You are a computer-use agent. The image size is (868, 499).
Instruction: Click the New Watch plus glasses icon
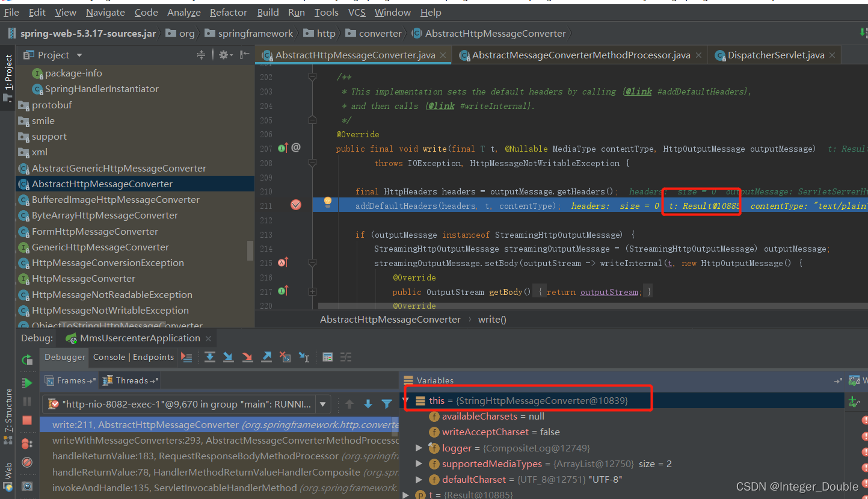click(x=853, y=401)
